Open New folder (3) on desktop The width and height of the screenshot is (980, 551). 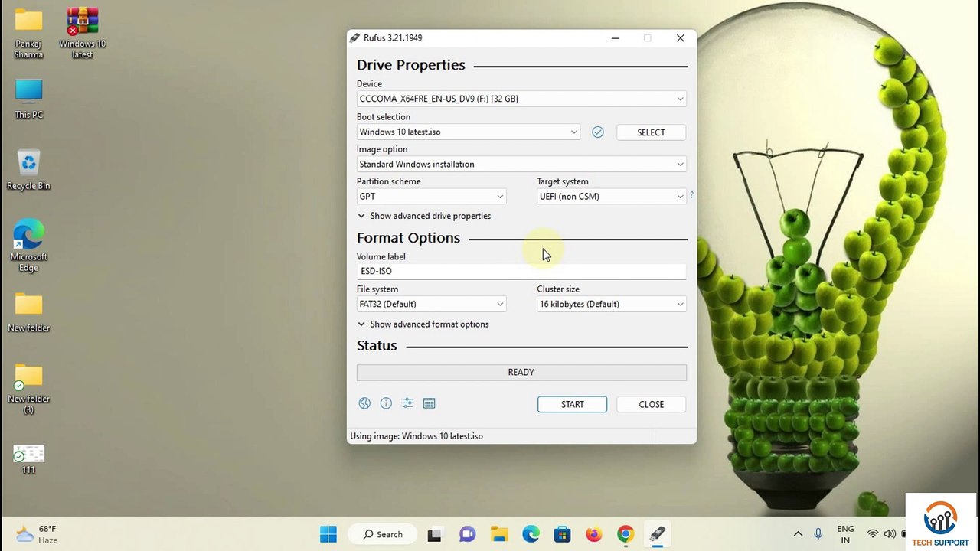(28, 389)
